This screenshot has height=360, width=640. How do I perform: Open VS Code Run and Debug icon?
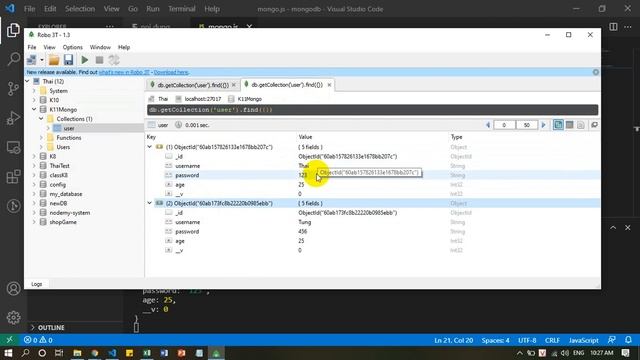point(13,118)
